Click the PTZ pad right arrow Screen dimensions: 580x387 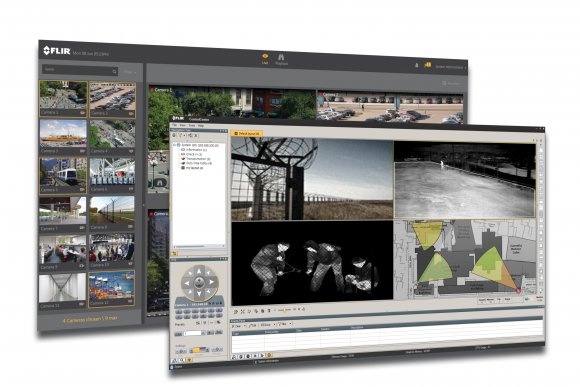point(212,282)
